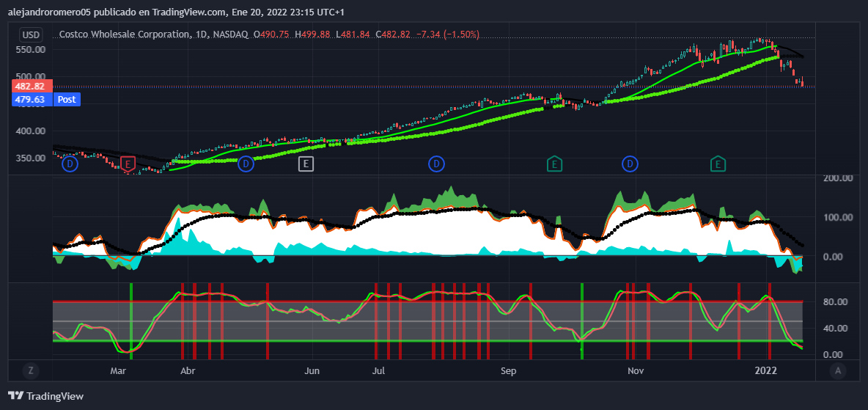Image resolution: width=868 pixels, height=410 pixels.
Task: Click the Sep date label on time axis
Action: (509, 370)
